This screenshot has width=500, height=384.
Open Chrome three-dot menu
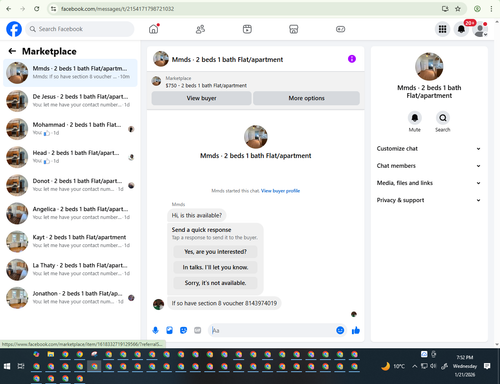tap(491, 9)
